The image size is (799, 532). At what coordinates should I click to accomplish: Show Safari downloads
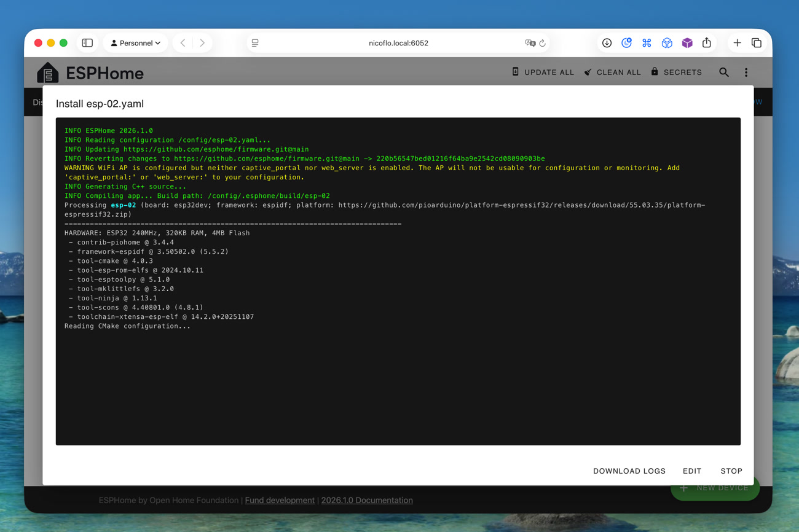[x=607, y=43]
